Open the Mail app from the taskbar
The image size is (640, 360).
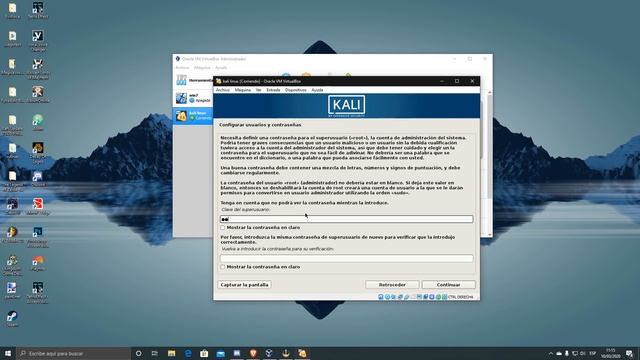point(220,353)
